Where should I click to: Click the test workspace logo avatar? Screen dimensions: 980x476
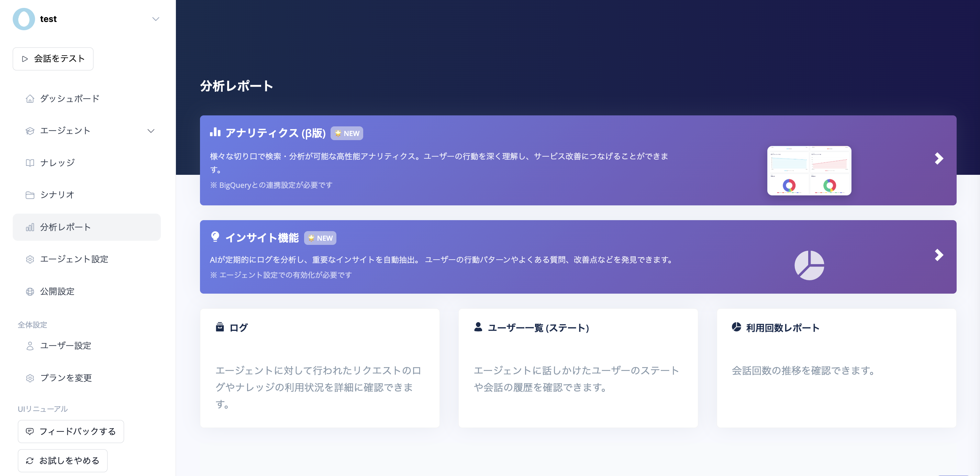tap(24, 19)
